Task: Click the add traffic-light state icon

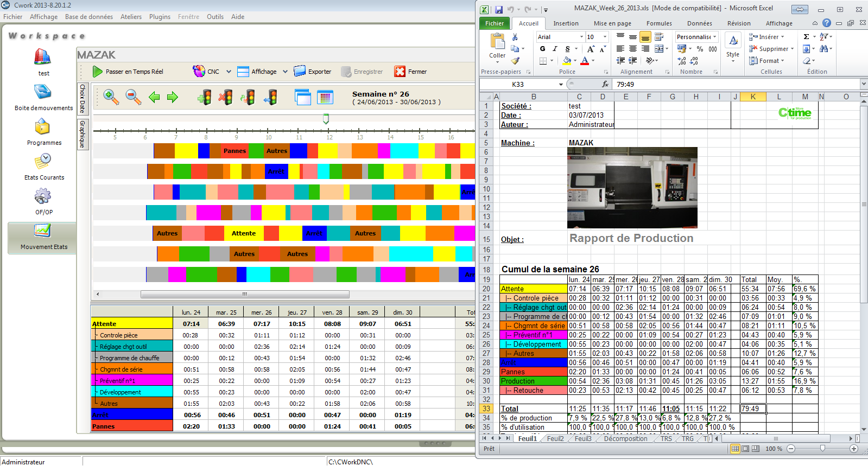Action: pyautogui.click(x=205, y=97)
